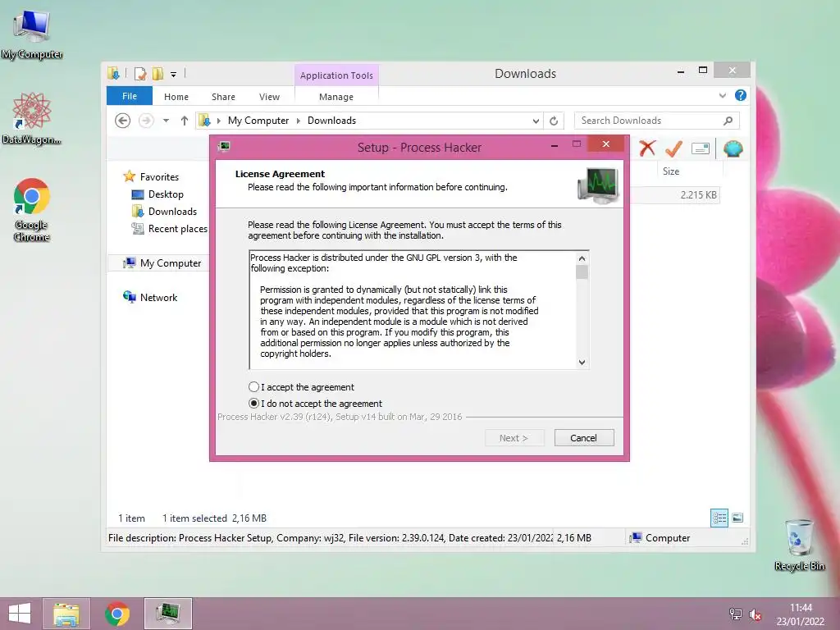This screenshot has width=840, height=630.
Task: Expand the ribbon with chevron
Action: (723, 95)
